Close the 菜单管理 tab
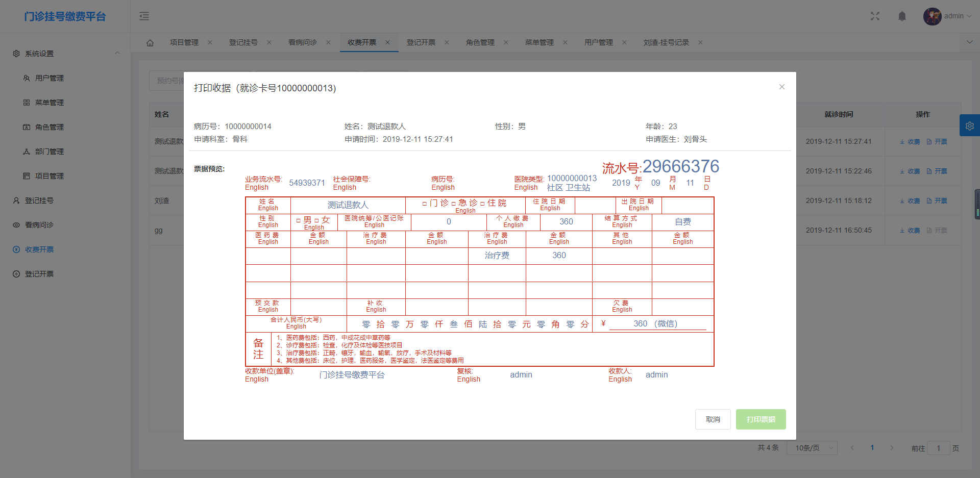The image size is (980, 478). (x=565, y=42)
